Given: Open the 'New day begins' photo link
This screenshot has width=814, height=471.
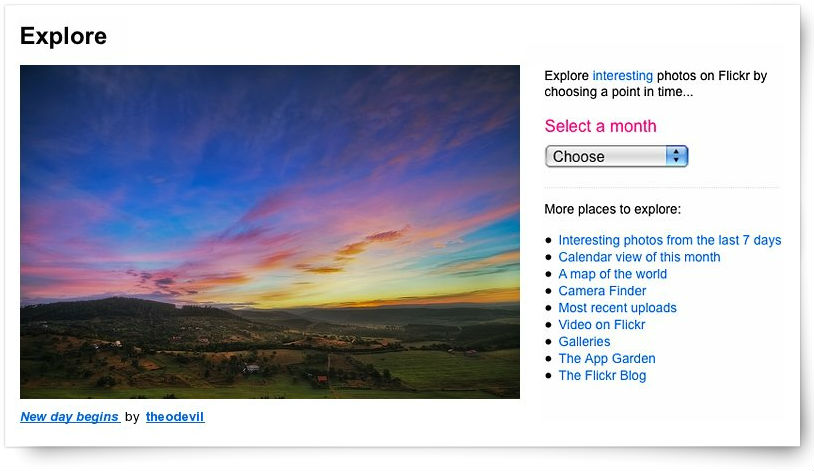Looking at the screenshot, I should 70,416.
